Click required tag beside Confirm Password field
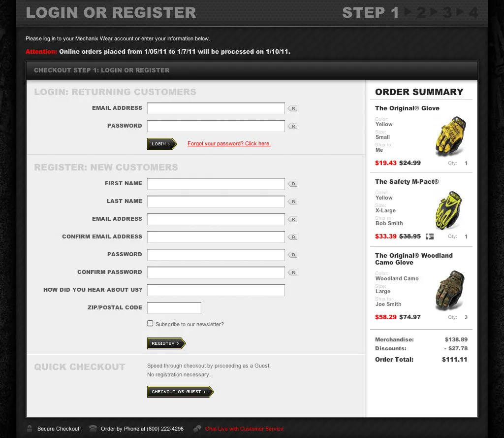The width and height of the screenshot is (504, 438). click(x=292, y=272)
